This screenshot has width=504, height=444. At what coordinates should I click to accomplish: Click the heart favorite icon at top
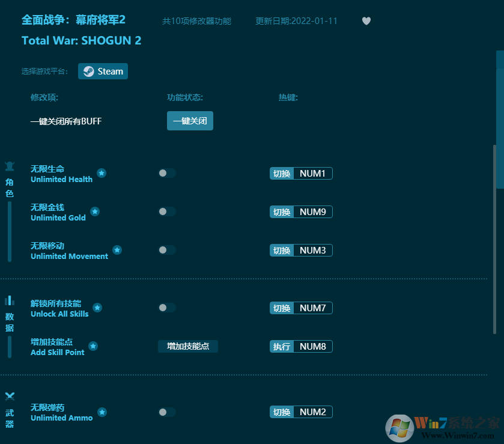click(366, 21)
